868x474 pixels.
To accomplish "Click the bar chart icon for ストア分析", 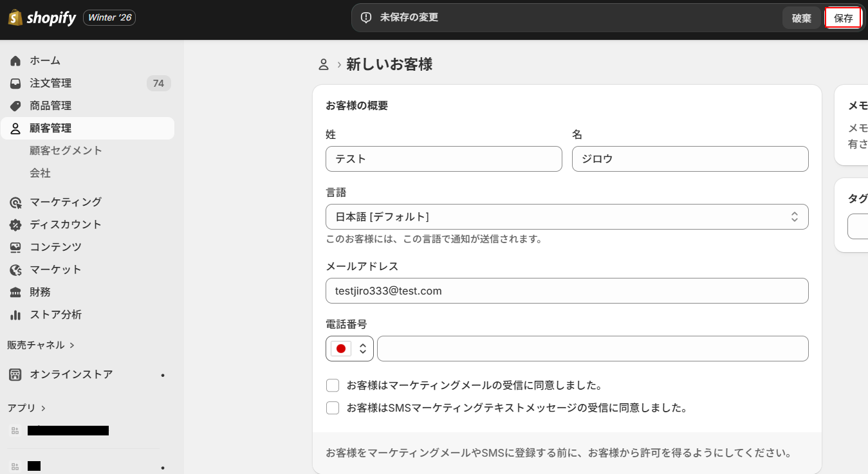I will 15,315.
